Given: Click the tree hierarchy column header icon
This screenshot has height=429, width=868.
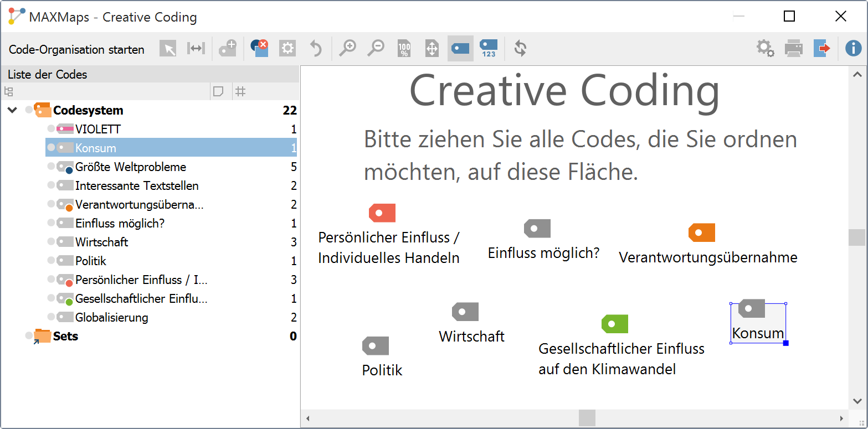Looking at the screenshot, I should 8,91.
